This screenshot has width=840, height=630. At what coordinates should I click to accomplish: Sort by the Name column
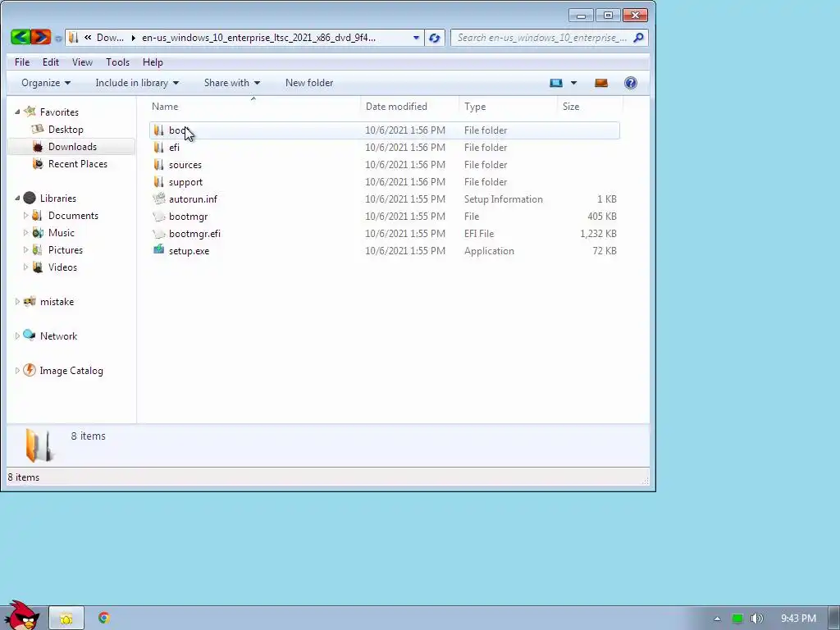[x=254, y=106]
